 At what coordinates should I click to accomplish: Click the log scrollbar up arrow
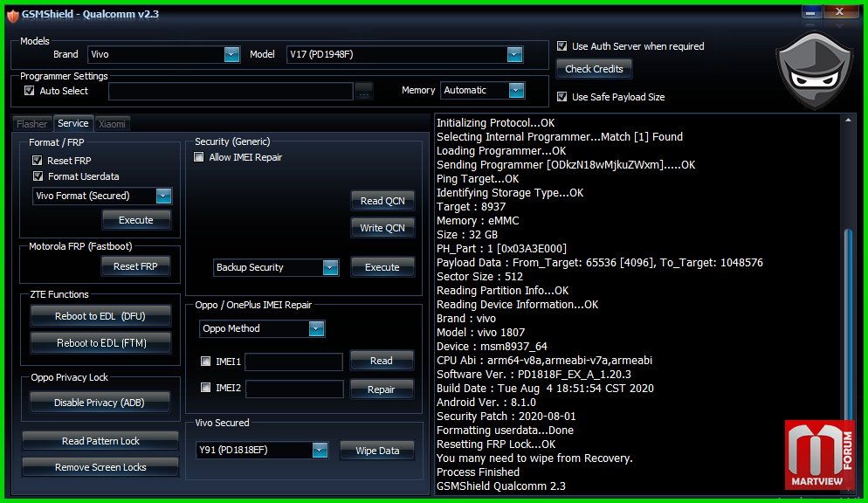848,121
